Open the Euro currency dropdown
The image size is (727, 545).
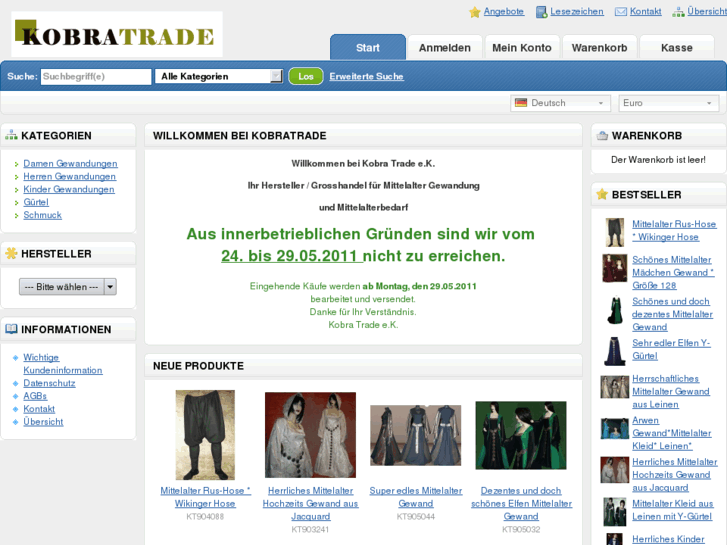coord(669,103)
